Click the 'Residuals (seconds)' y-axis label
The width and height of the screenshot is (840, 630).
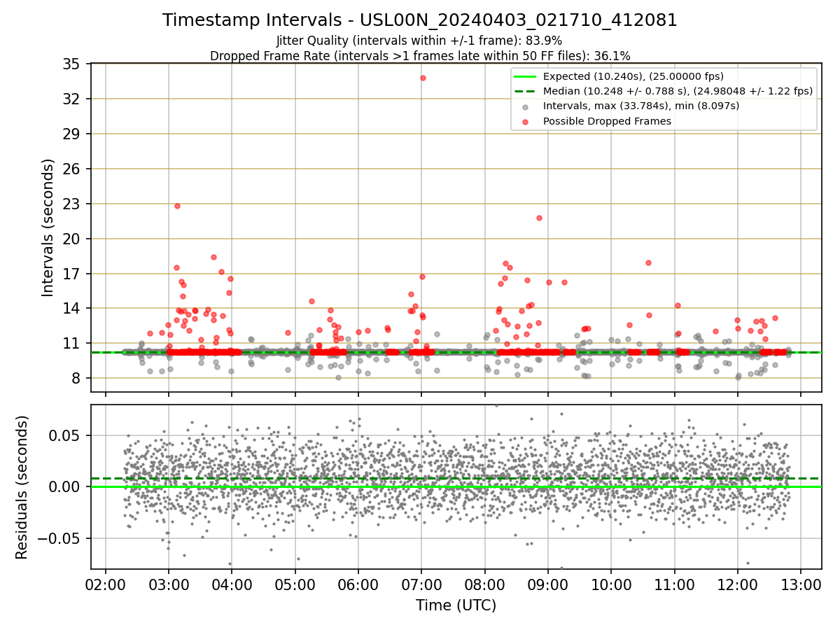22,487
